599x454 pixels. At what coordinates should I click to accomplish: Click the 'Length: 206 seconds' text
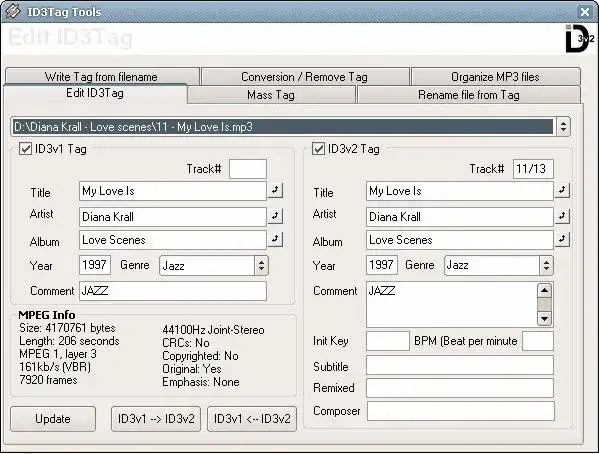tap(69, 341)
